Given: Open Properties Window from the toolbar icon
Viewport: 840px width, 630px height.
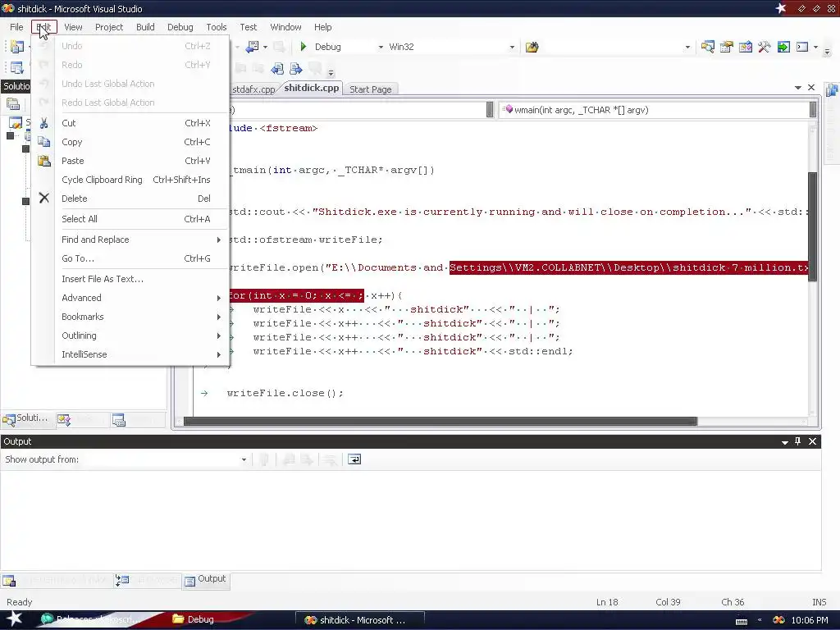Looking at the screenshot, I should pyautogui.click(x=727, y=47).
